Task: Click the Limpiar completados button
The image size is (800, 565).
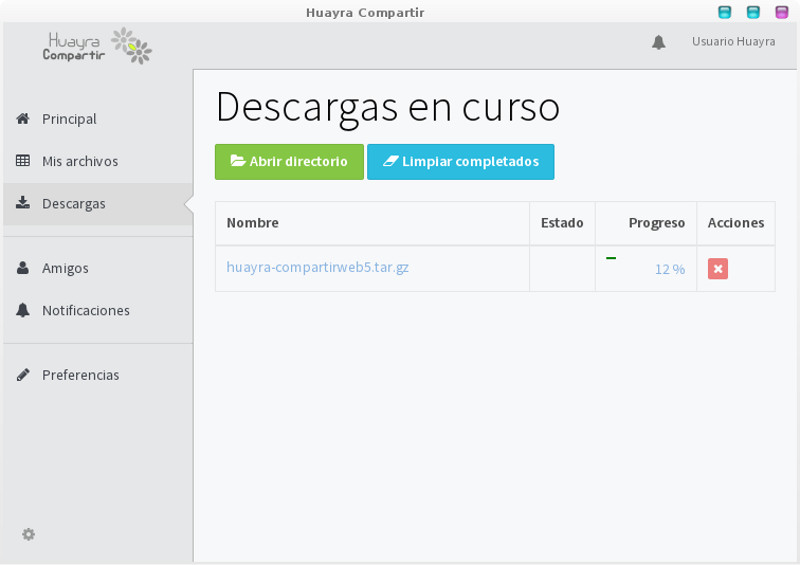Action: (x=461, y=162)
